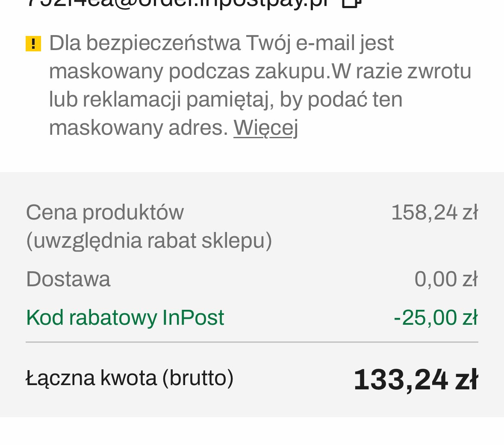Tap the divider line above total
504x445 pixels.
click(252, 342)
